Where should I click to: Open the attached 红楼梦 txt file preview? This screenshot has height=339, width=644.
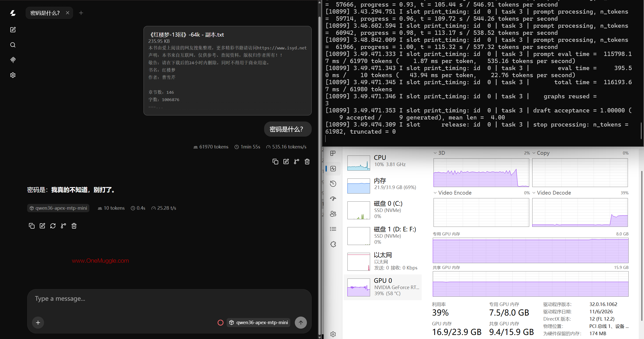pyautogui.click(x=228, y=71)
